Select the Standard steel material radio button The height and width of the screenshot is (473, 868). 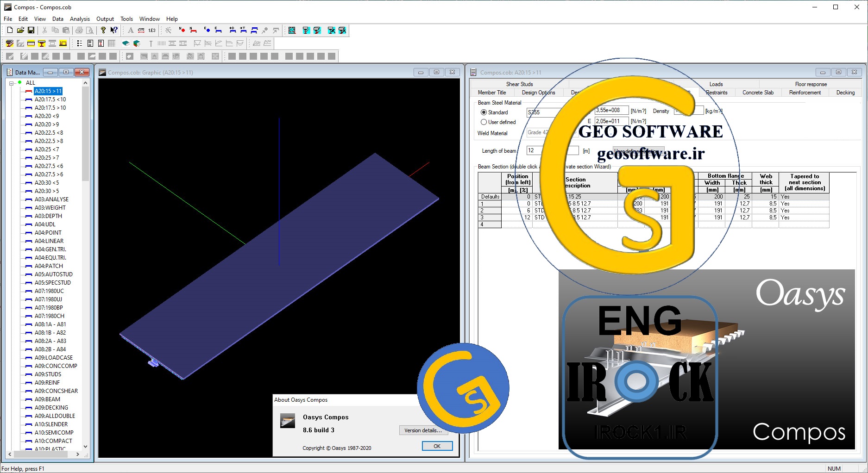coord(484,112)
